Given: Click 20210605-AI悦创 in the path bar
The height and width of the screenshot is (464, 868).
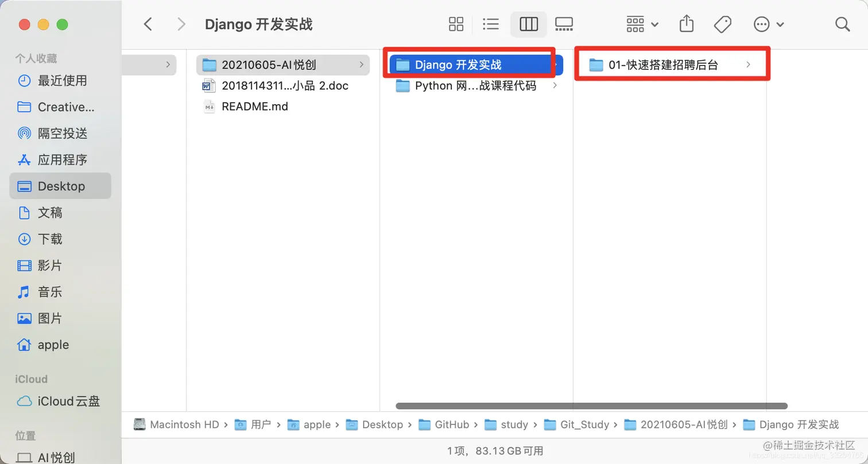Looking at the screenshot, I should point(676,424).
